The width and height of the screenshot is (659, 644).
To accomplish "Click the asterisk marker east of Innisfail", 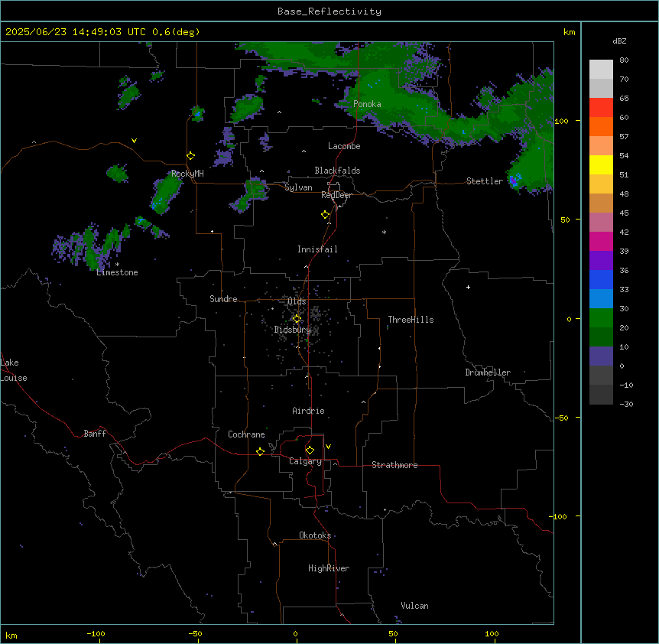I will pos(384,232).
